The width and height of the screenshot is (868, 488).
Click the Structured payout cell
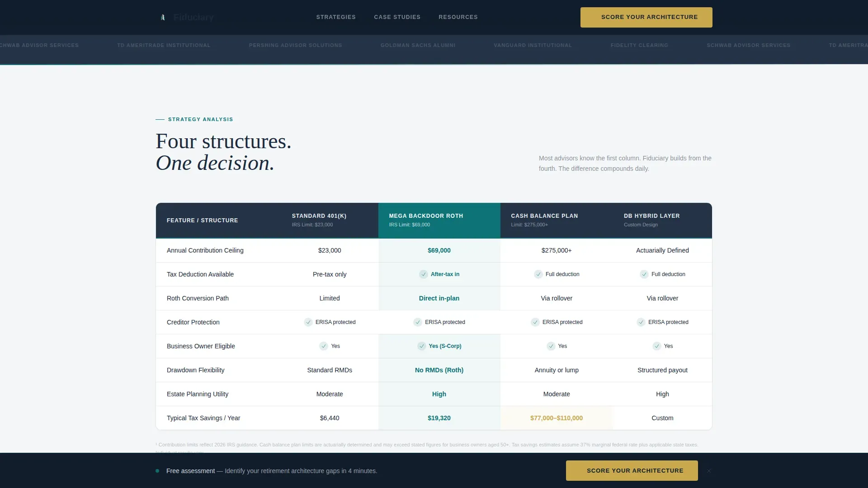(662, 370)
